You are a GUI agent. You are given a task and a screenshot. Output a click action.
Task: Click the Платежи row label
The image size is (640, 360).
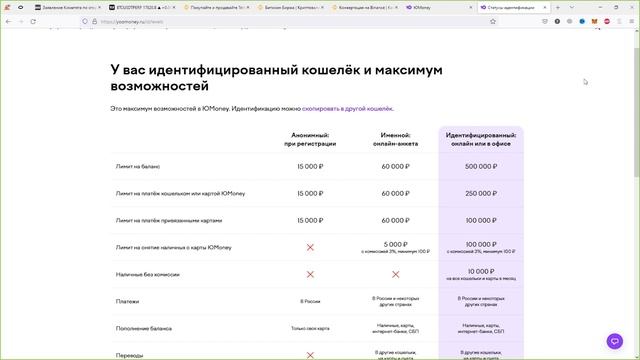(x=127, y=302)
